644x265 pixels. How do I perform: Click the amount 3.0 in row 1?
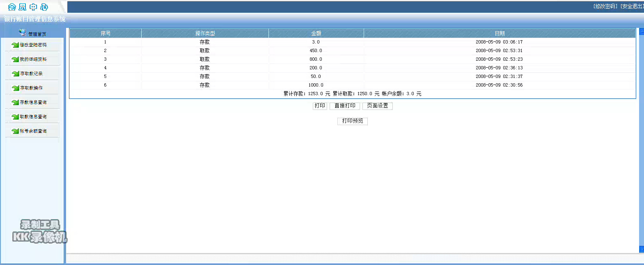point(316,42)
